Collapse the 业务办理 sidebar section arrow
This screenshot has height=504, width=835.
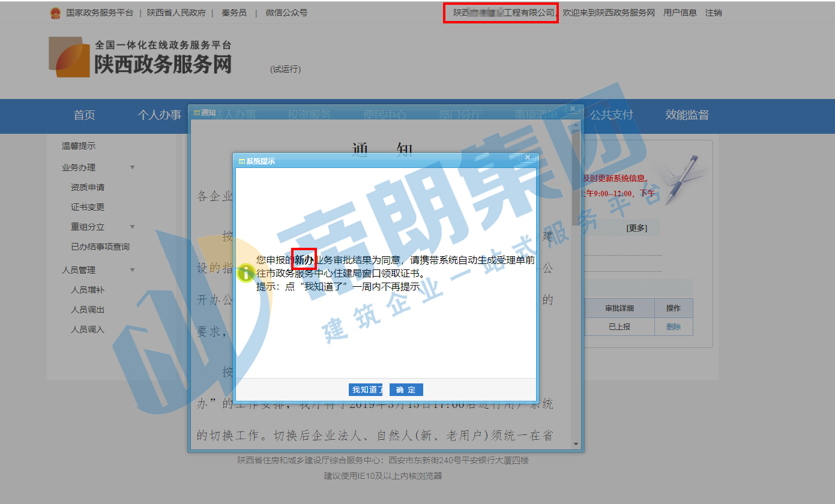click(133, 167)
